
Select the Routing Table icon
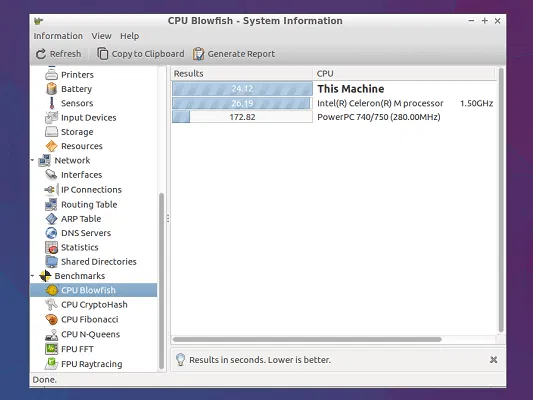(51, 204)
